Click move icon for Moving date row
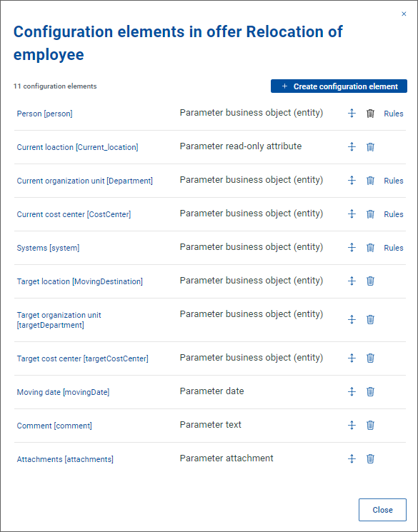 (x=352, y=391)
